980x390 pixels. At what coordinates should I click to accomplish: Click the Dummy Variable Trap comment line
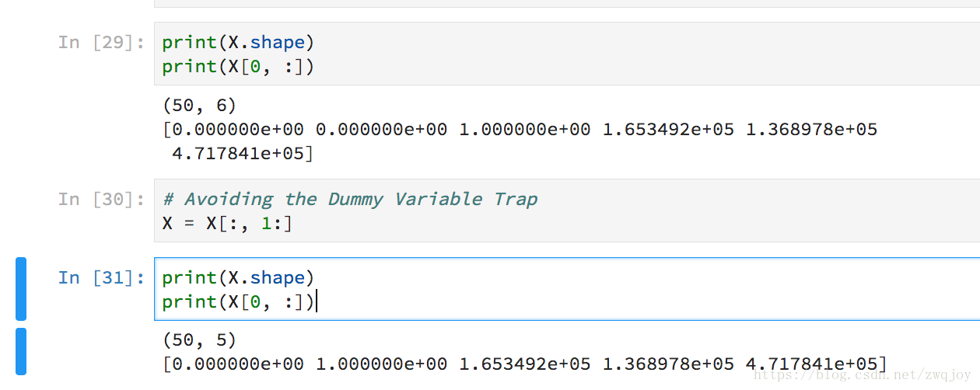(x=350, y=199)
